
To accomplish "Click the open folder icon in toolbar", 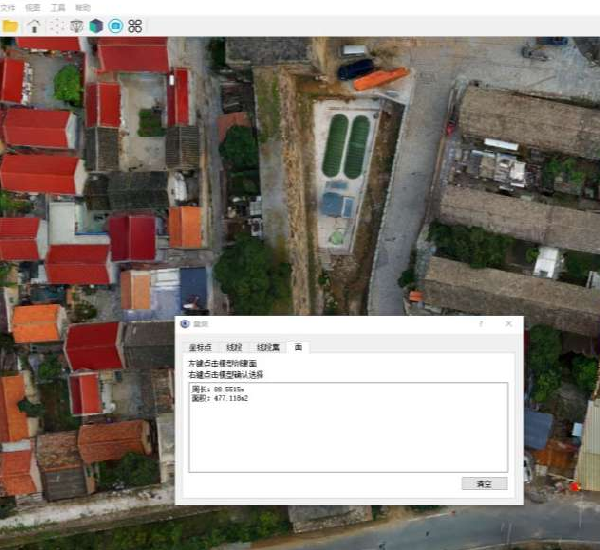I will tap(10, 26).
